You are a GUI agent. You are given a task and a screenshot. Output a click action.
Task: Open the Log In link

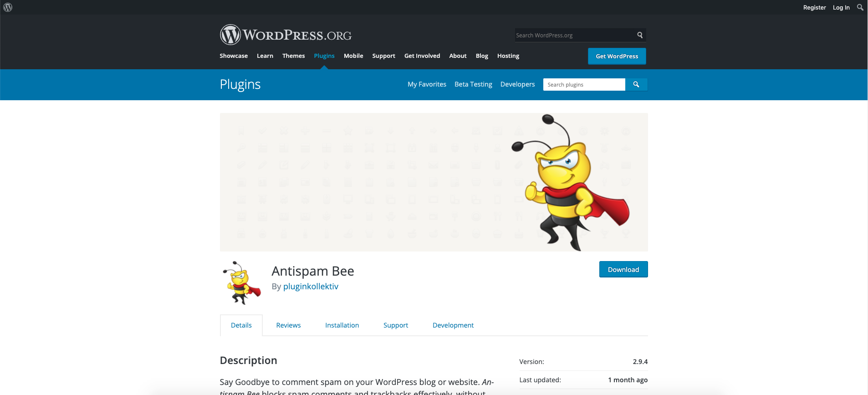(x=841, y=7)
